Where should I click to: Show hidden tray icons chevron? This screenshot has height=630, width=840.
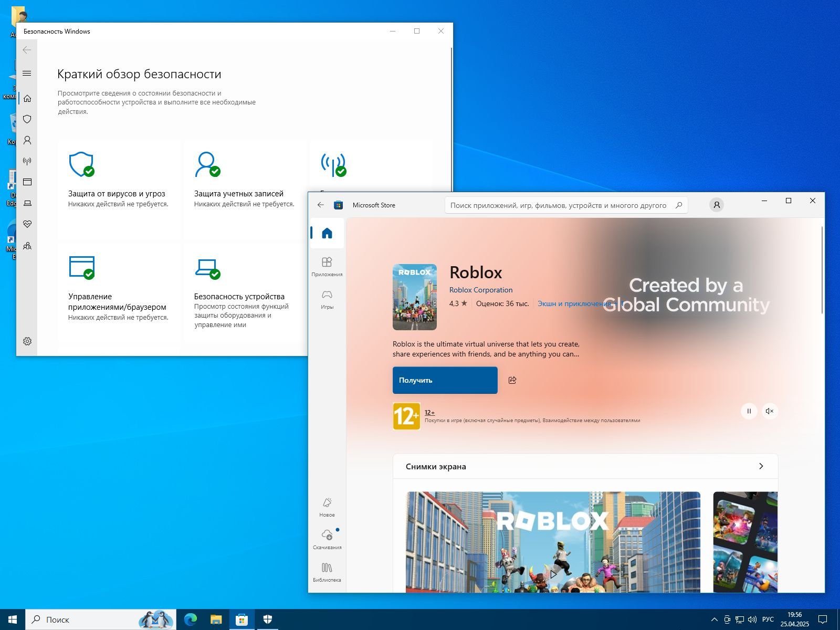point(715,619)
